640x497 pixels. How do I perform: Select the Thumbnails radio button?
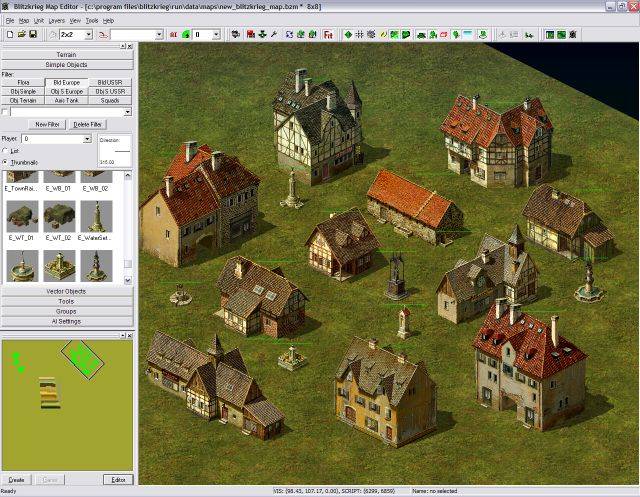[x=6, y=161]
